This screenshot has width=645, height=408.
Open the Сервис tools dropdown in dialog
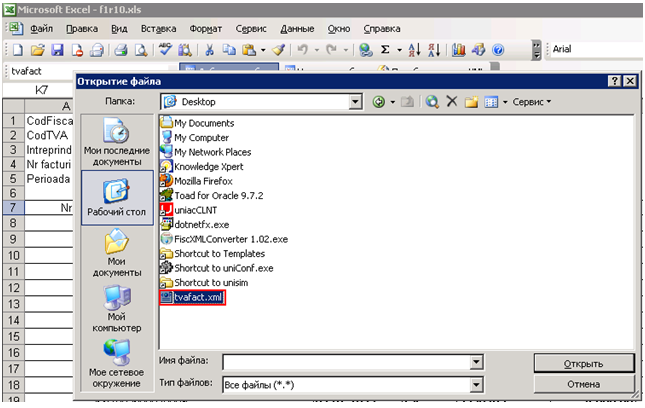coord(531,102)
